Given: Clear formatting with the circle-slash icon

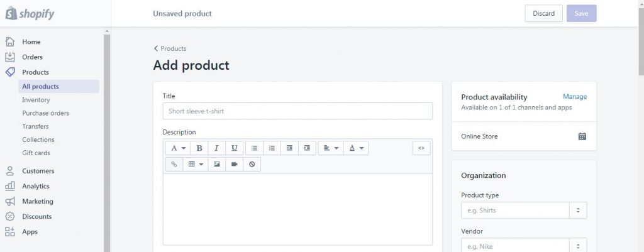Looking at the screenshot, I should pos(252,164).
